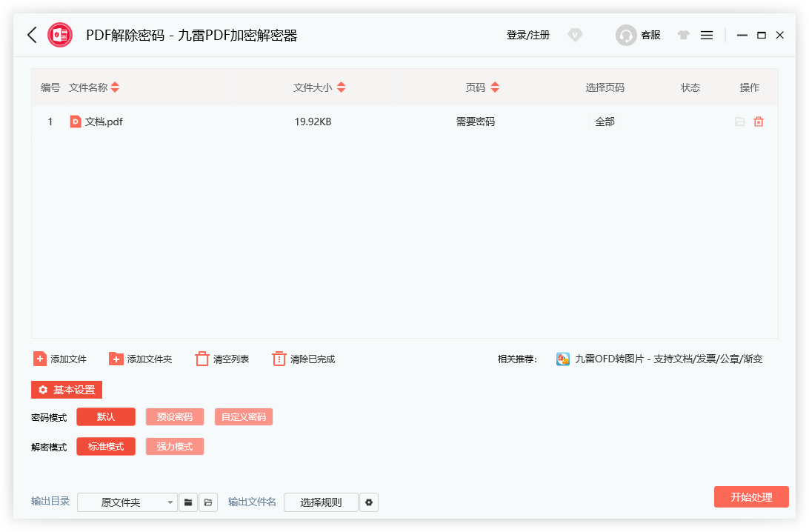809x532 pixels.
Task: Click the 状态 column header
Action: coord(690,87)
